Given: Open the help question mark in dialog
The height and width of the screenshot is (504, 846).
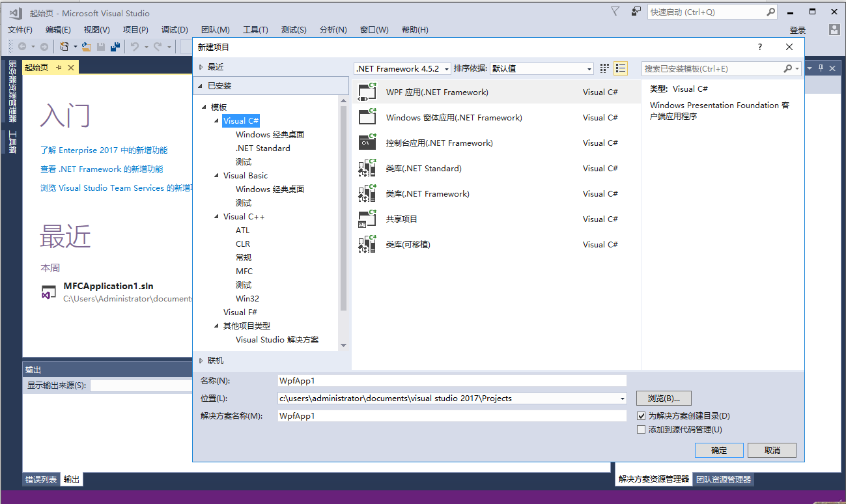Looking at the screenshot, I should (759, 47).
